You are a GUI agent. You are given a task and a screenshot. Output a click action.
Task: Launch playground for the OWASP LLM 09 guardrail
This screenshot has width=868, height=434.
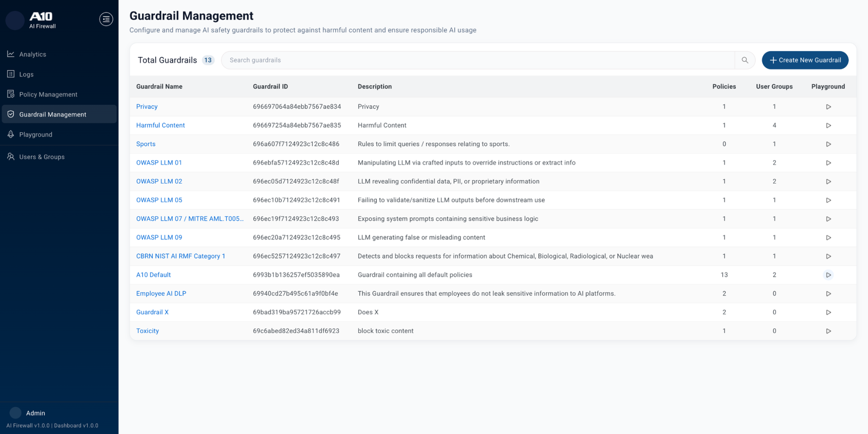[828, 238]
